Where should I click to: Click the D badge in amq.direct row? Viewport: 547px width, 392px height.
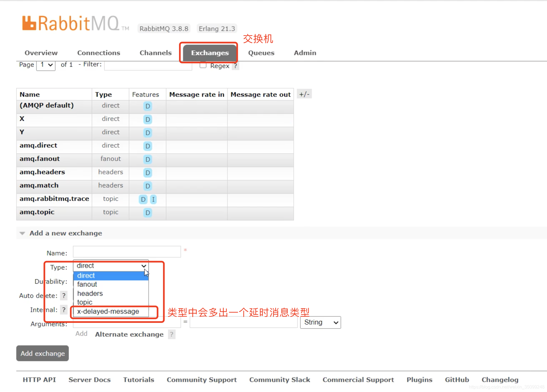coord(148,146)
